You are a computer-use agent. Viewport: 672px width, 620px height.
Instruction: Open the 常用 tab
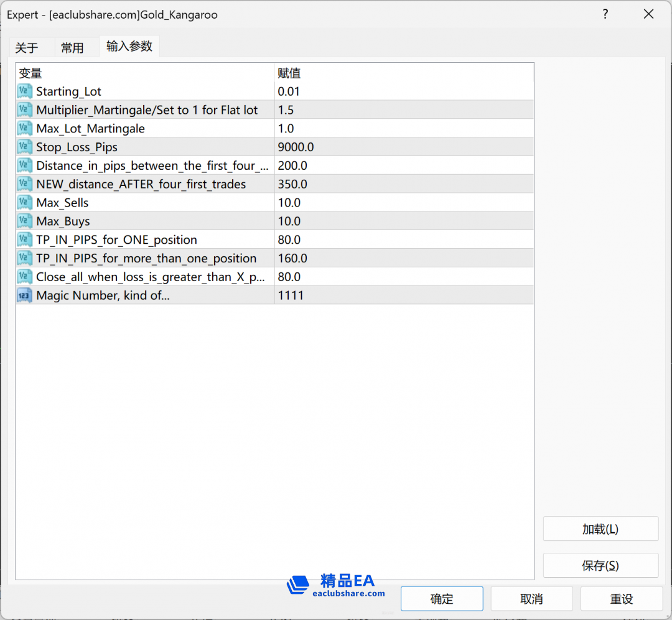pos(72,48)
